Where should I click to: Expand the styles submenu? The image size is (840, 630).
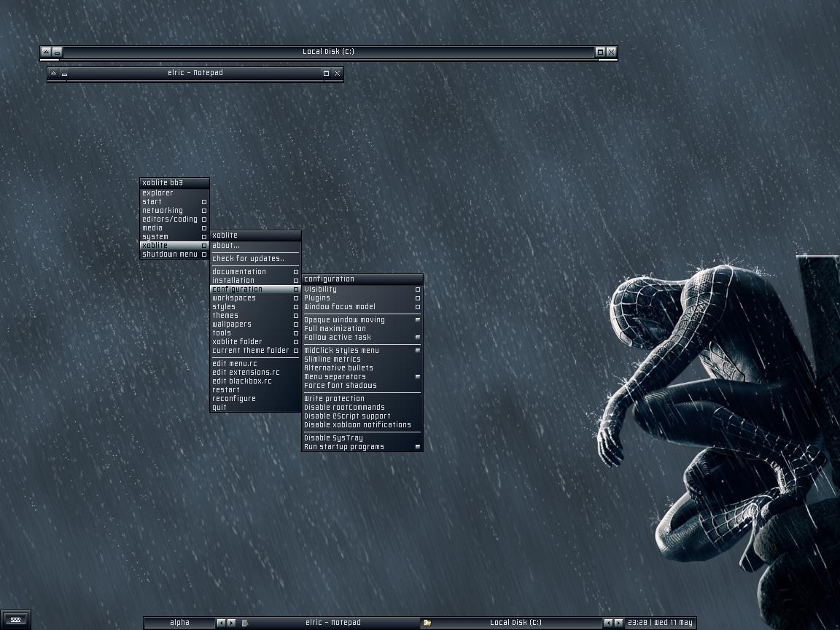tap(255, 307)
